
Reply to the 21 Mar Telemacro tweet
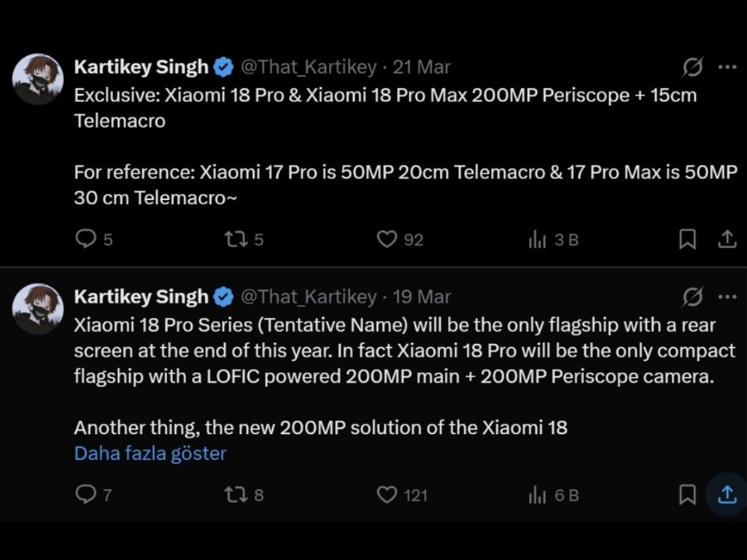pos(86,239)
